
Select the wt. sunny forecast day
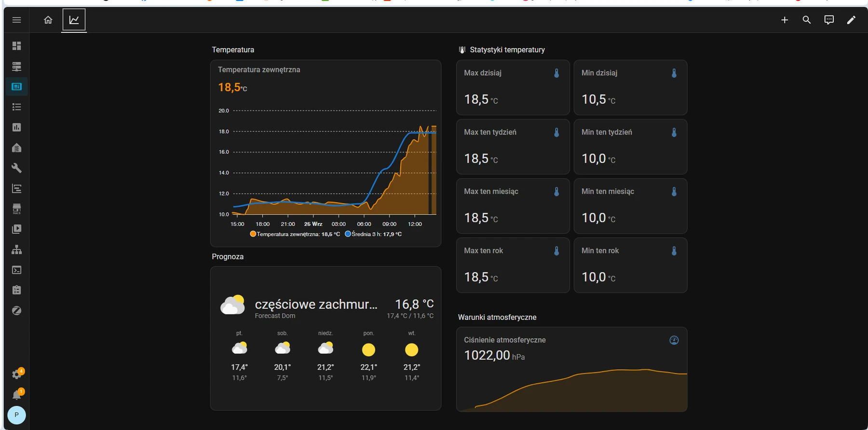click(411, 356)
